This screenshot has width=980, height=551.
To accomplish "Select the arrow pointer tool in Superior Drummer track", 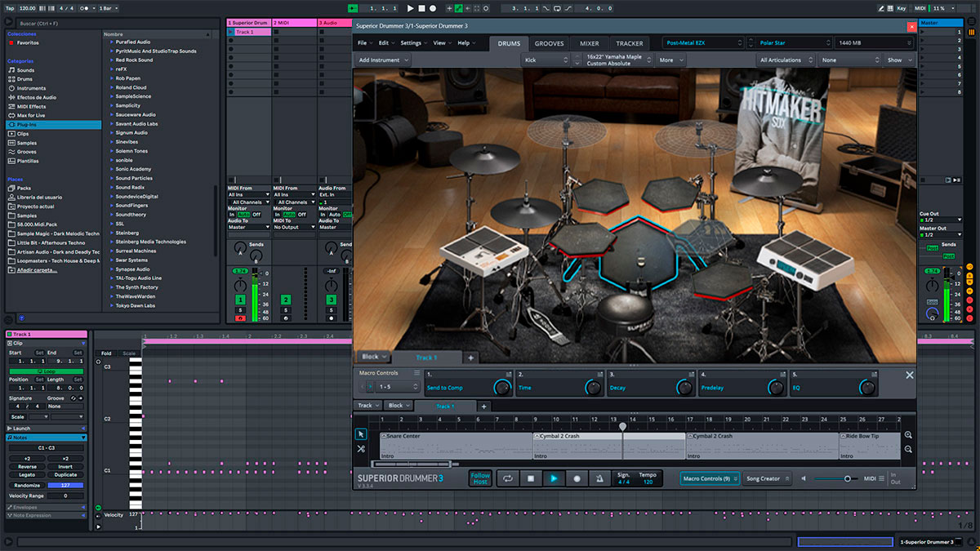I will [x=361, y=435].
